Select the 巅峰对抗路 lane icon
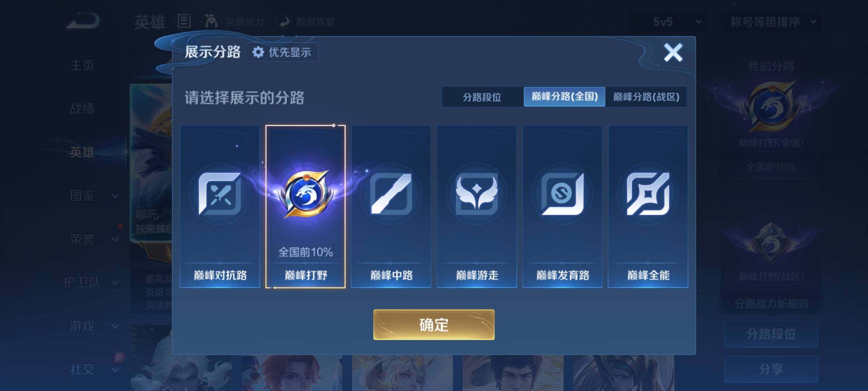This screenshot has width=868, height=391. point(220,194)
